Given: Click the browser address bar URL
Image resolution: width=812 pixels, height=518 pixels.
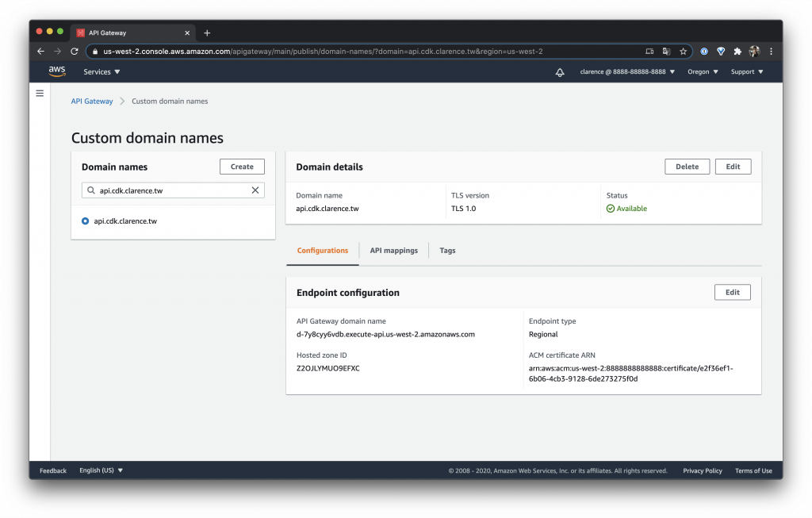Looking at the screenshot, I should 323,52.
